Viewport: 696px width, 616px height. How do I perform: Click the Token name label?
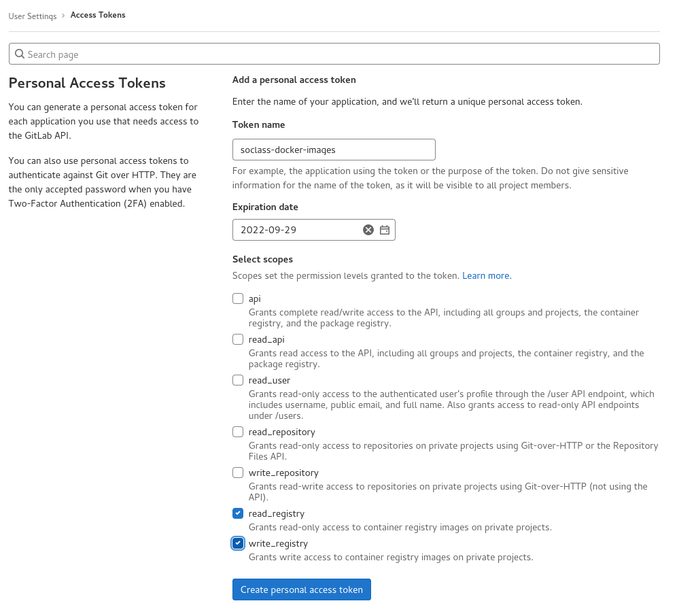[x=259, y=125]
